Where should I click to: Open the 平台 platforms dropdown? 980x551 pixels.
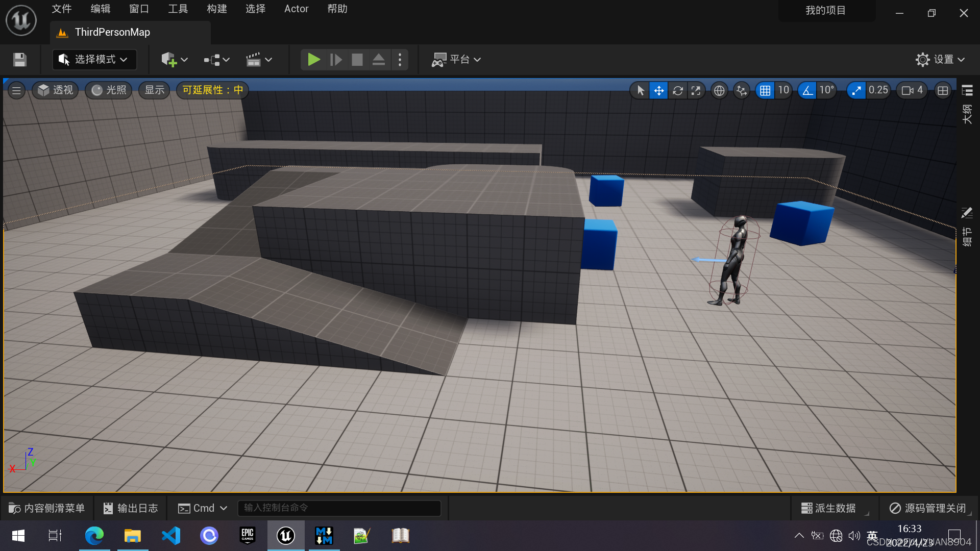click(456, 60)
